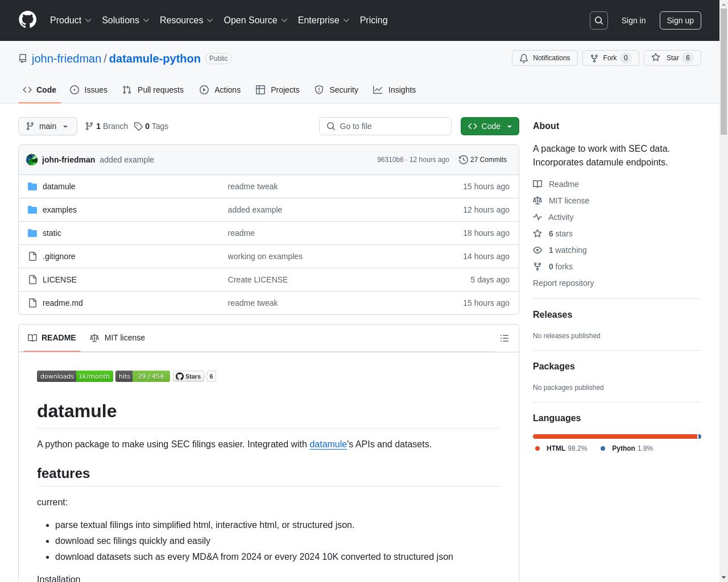Select the Code tab
This screenshot has height=582, width=728.
39,90
